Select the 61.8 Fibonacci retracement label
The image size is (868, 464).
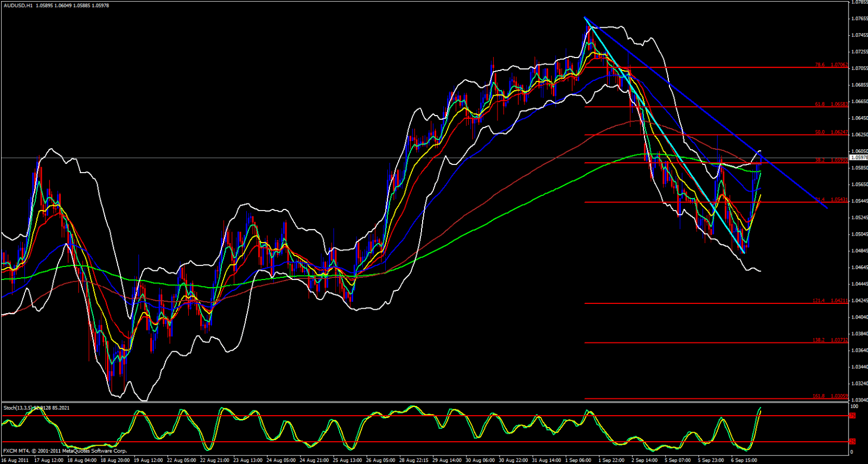pyautogui.click(x=819, y=104)
